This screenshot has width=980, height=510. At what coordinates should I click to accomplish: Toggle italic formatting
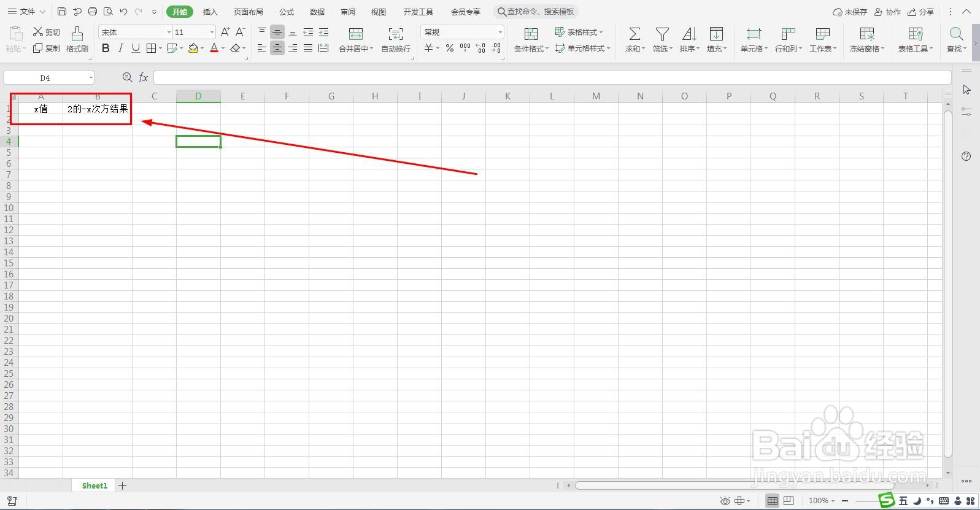(x=121, y=48)
